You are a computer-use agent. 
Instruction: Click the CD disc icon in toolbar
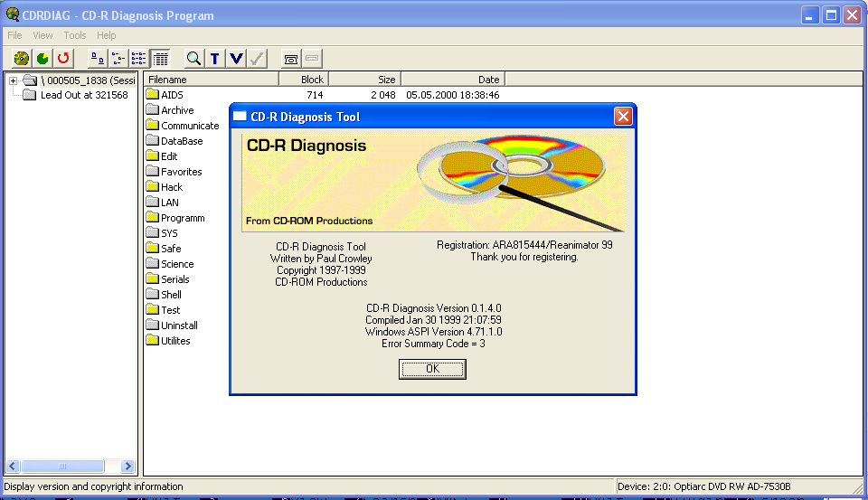[21, 59]
